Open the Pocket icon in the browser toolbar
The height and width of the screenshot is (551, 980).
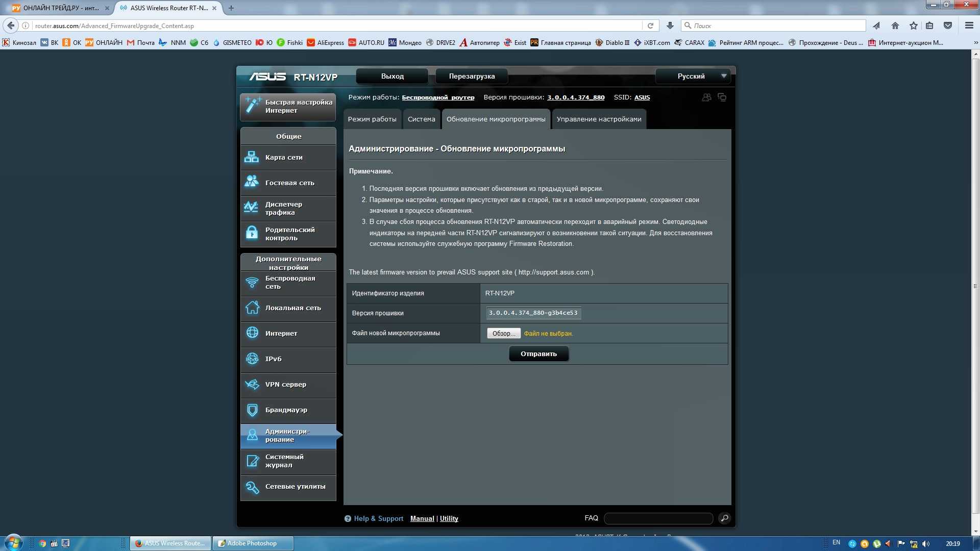[x=948, y=26]
